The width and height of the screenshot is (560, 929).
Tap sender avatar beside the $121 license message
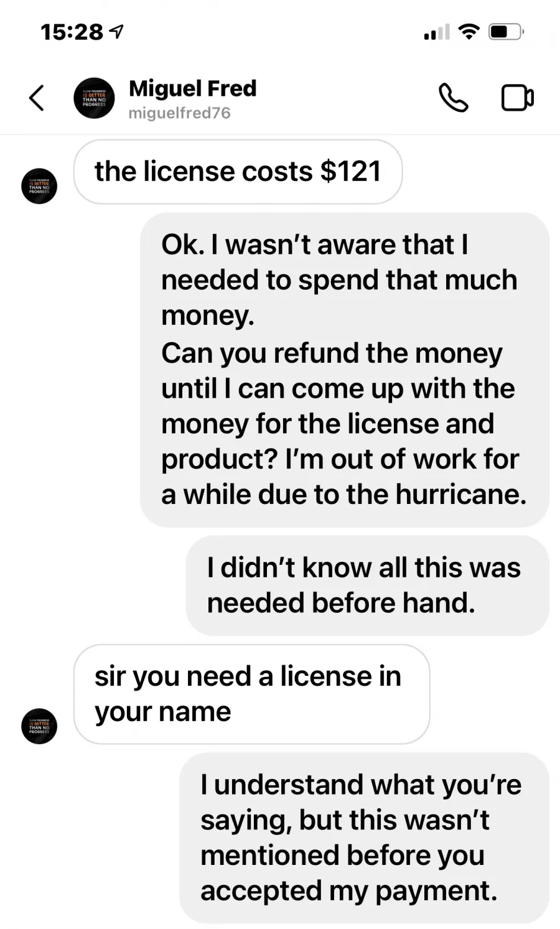point(39,186)
